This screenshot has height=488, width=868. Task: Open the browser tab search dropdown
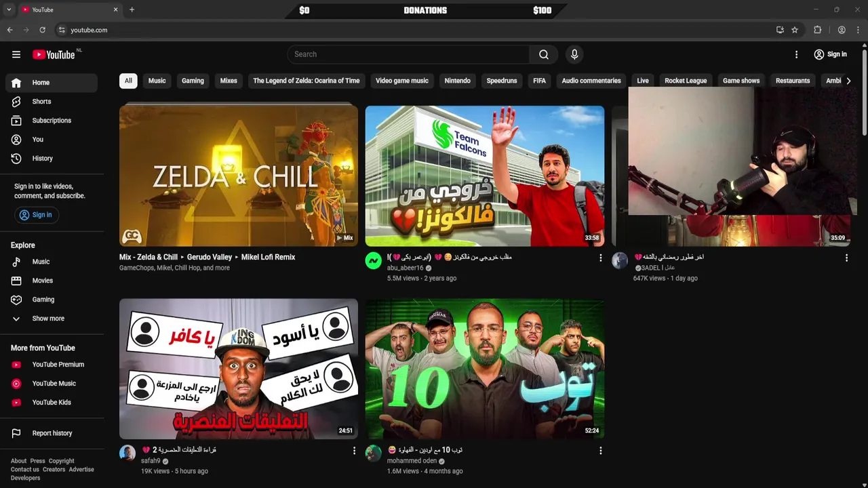point(9,9)
